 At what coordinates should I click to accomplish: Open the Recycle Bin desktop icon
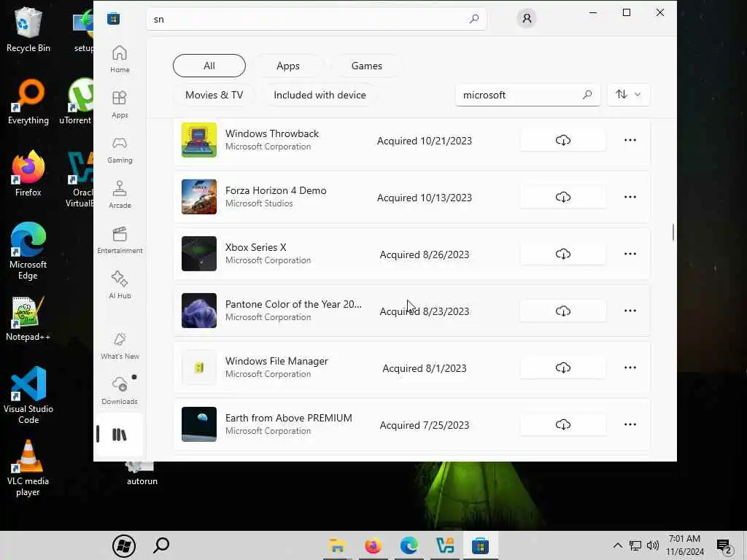click(28, 29)
